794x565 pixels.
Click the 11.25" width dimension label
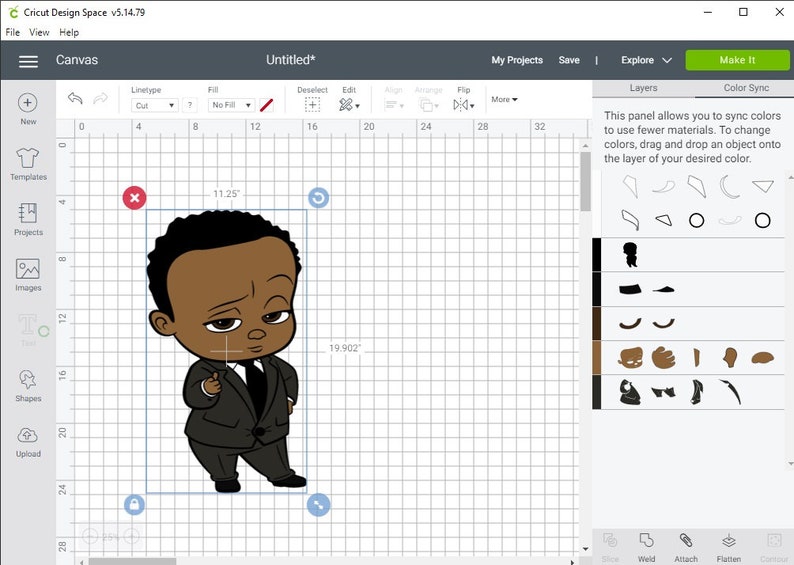pyautogui.click(x=226, y=194)
